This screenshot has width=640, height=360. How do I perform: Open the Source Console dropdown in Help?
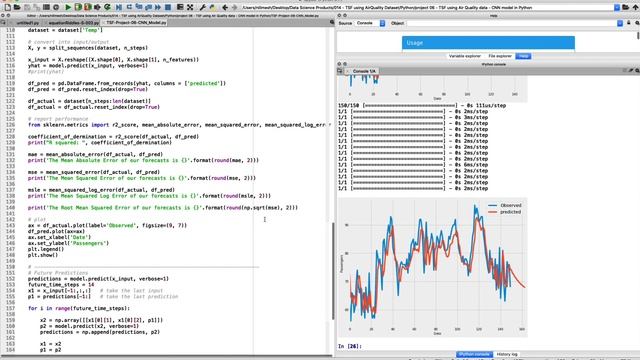(x=371, y=23)
